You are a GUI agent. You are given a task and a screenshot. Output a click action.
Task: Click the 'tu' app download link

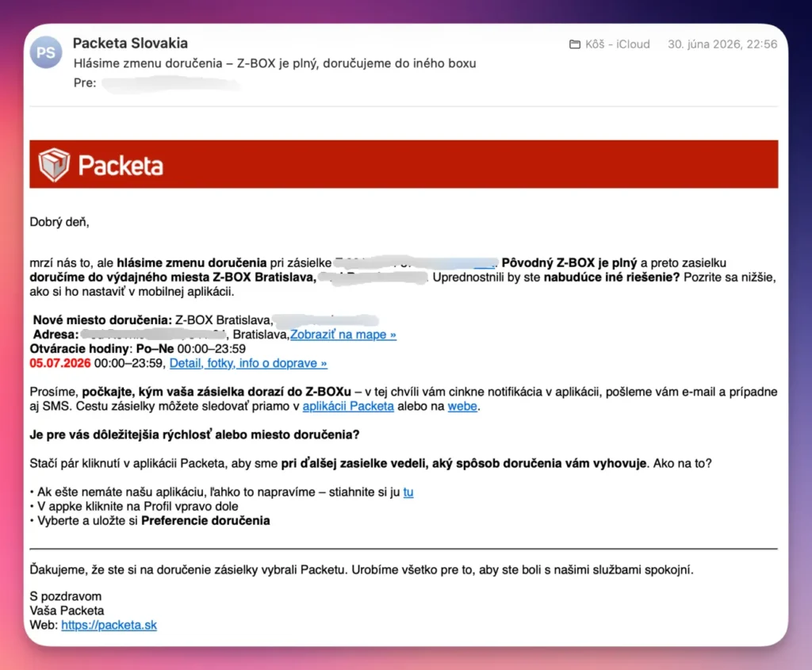coord(408,492)
